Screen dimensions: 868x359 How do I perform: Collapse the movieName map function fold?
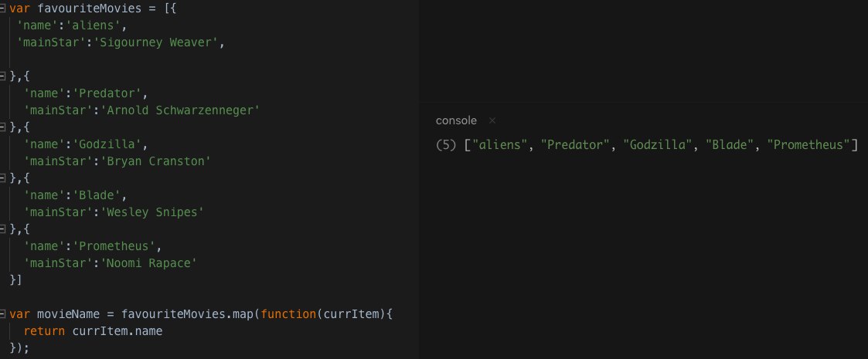coord(4,314)
